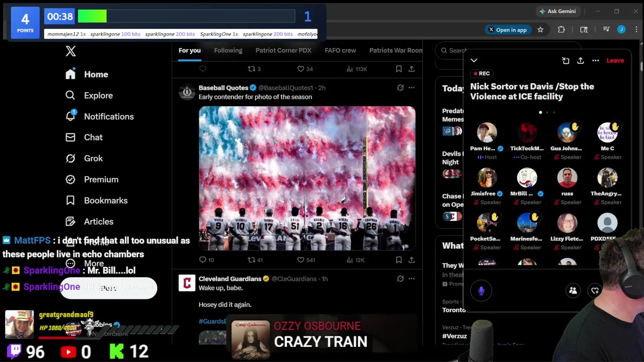
Task: Open the Baseball Quotes profile name
Action: pyautogui.click(x=223, y=87)
